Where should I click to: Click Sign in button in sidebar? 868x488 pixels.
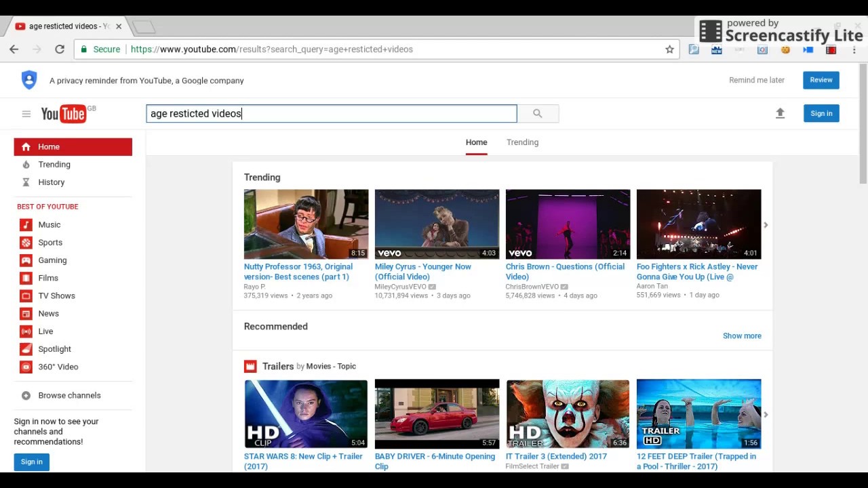point(31,462)
